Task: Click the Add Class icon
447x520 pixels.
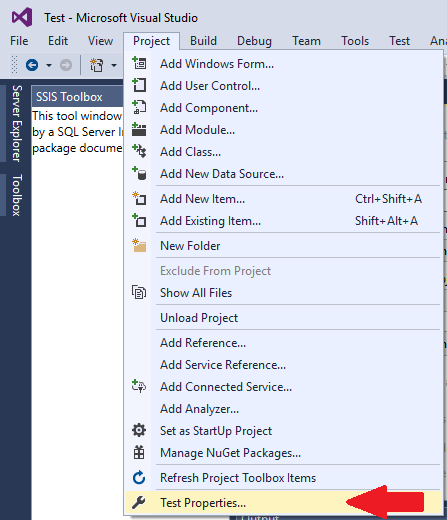Action: pyautogui.click(x=139, y=151)
